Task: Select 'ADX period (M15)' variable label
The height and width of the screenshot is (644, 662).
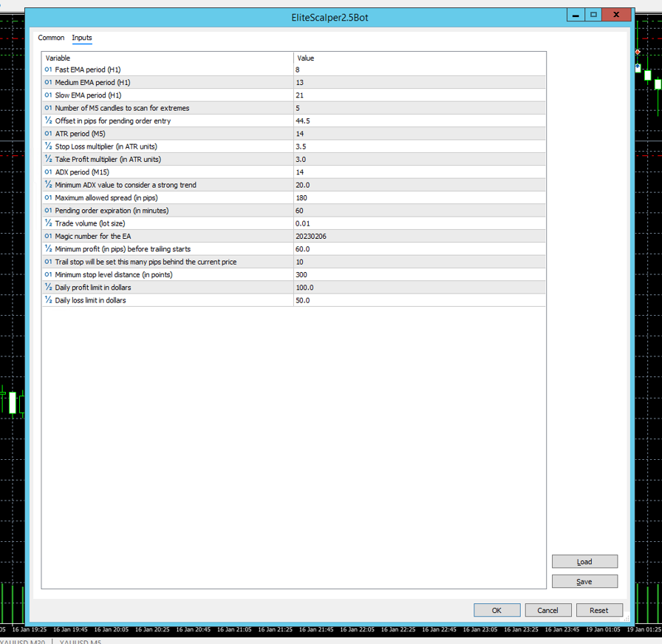Action: (82, 172)
